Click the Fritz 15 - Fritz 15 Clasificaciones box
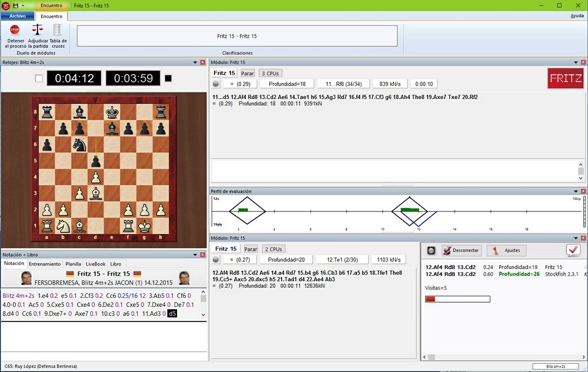 click(x=237, y=36)
